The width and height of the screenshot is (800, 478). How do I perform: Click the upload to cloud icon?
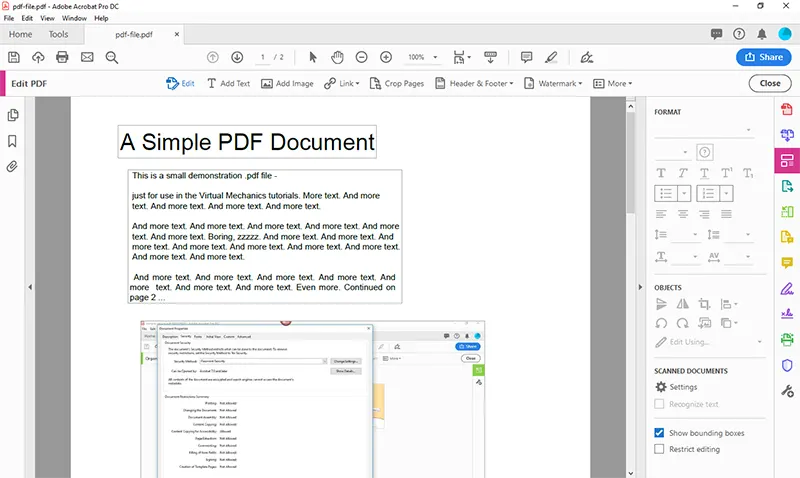click(x=38, y=57)
